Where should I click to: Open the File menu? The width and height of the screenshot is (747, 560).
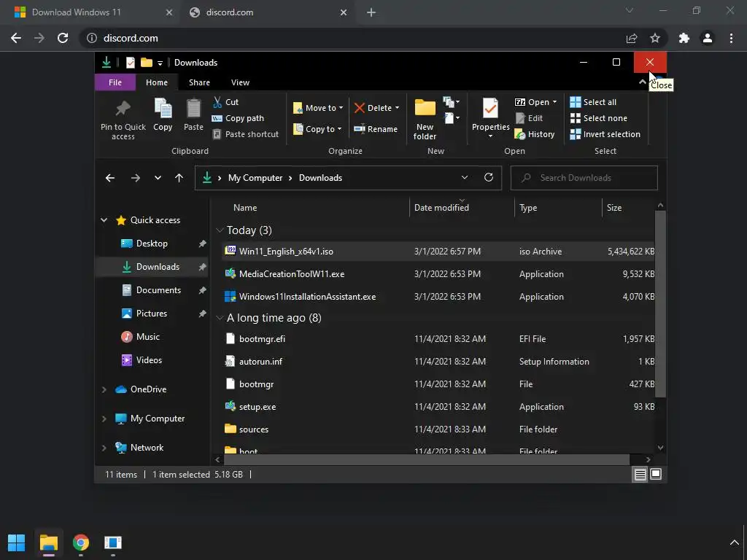pyautogui.click(x=115, y=82)
